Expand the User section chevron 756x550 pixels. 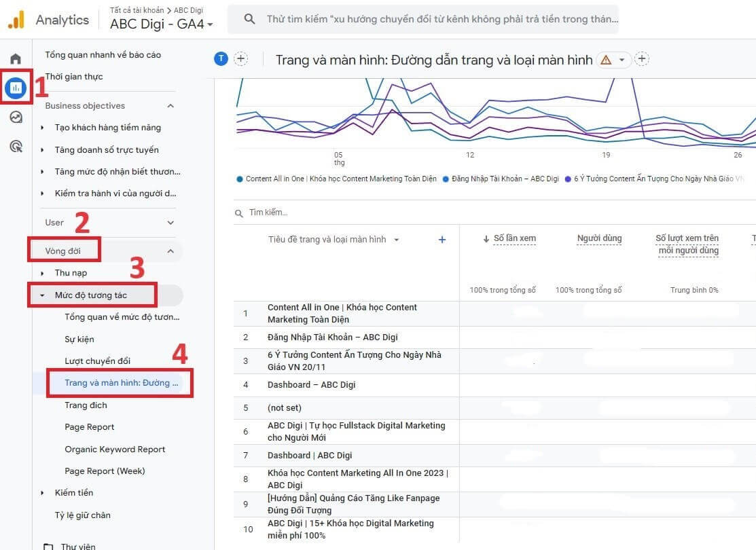click(170, 222)
